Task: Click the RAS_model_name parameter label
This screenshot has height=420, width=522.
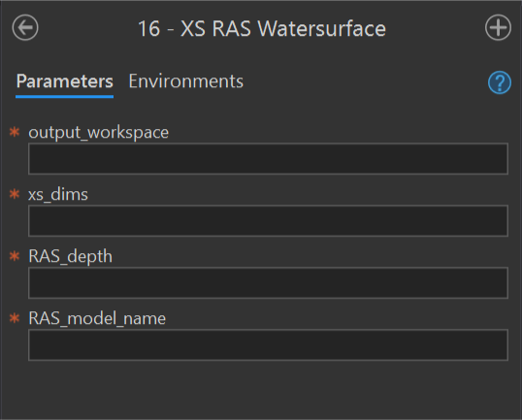Action: [x=97, y=318]
